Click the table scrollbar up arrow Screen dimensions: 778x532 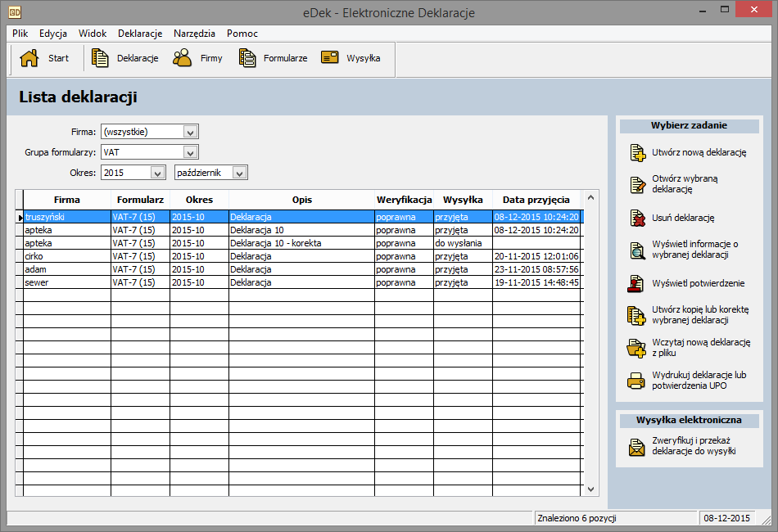pyautogui.click(x=590, y=197)
